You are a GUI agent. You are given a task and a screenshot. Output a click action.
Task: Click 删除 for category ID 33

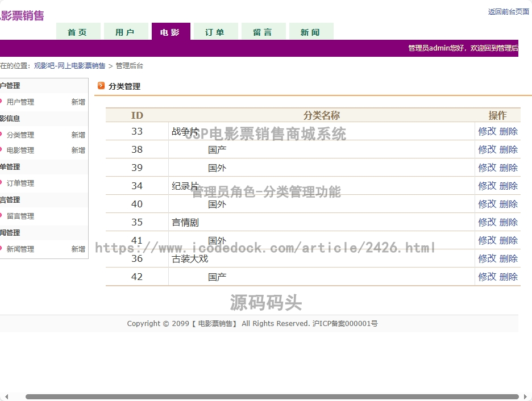(509, 131)
